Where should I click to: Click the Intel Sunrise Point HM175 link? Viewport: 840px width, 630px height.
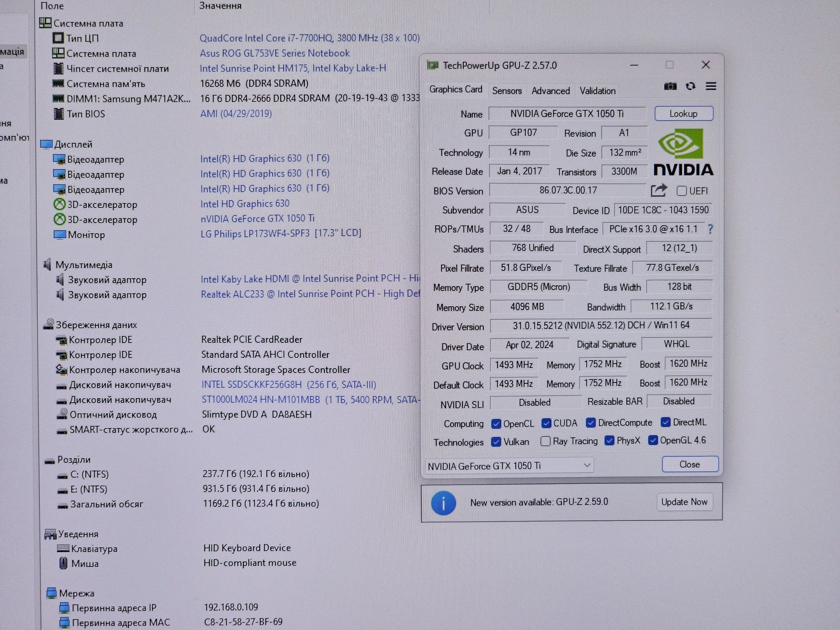point(293,68)
